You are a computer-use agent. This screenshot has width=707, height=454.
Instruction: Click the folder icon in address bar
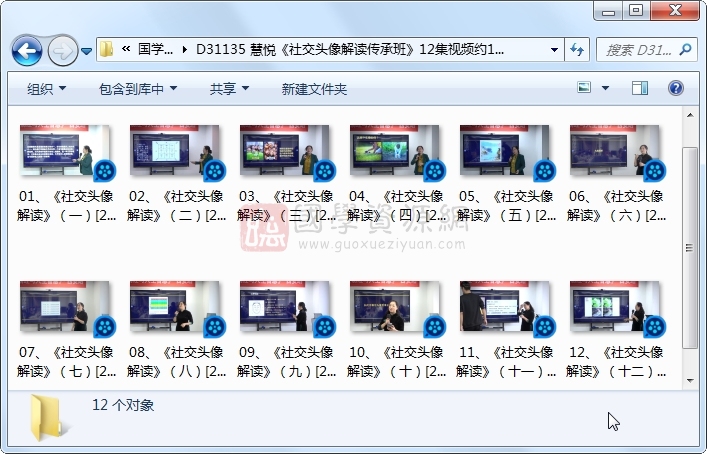[x=106, y=49]
